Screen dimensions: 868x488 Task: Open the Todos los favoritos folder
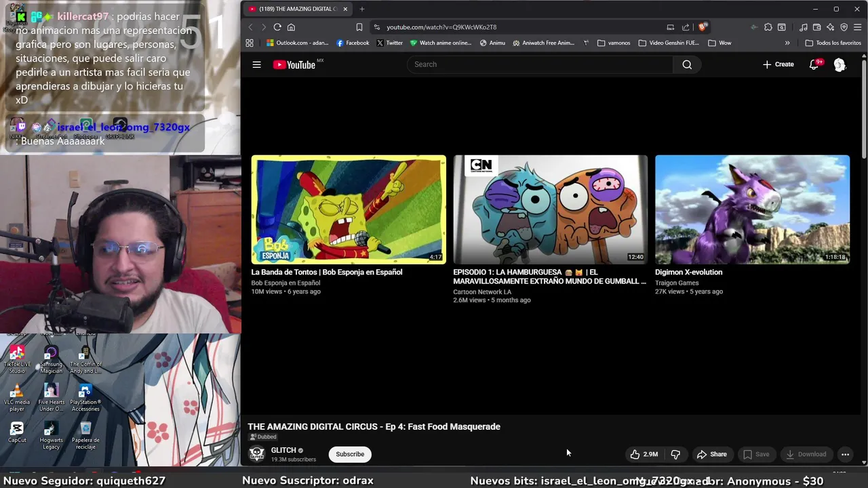(833, 43)
